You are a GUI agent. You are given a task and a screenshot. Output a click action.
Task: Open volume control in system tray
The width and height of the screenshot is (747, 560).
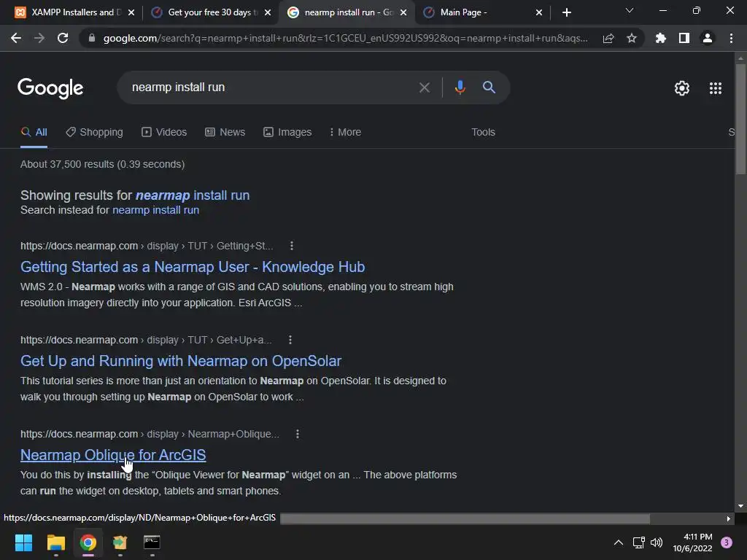(657, 542)
